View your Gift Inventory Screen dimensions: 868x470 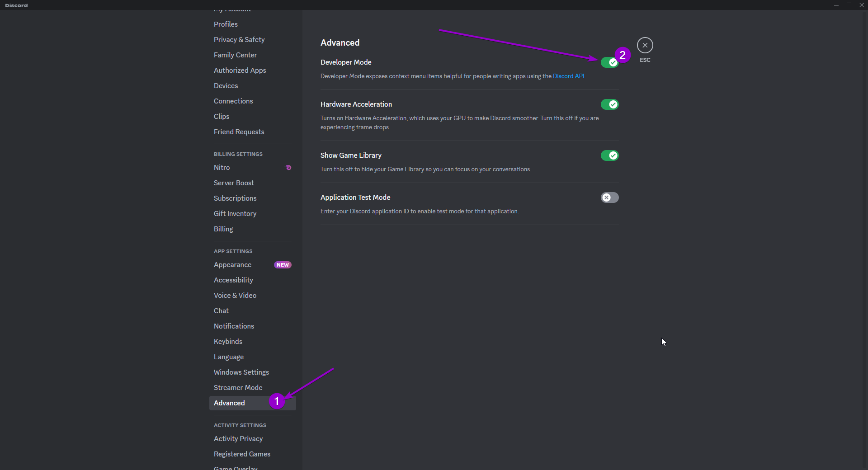coord(235,213)
